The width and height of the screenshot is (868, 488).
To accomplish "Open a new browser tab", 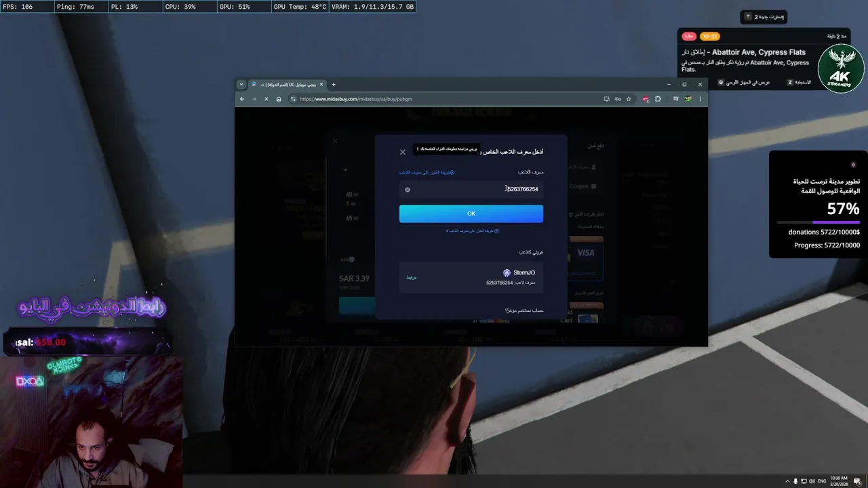I will click(334, 85).
